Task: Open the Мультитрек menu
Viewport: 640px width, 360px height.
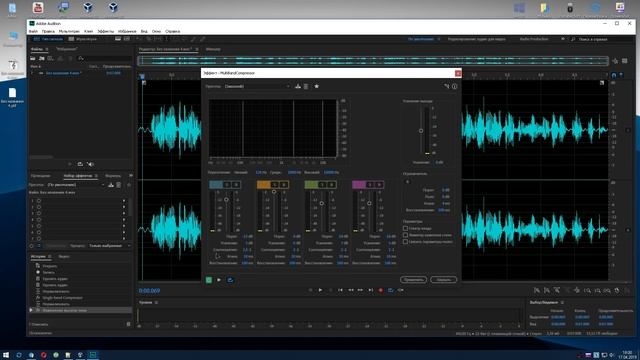Action: (69, 31)
